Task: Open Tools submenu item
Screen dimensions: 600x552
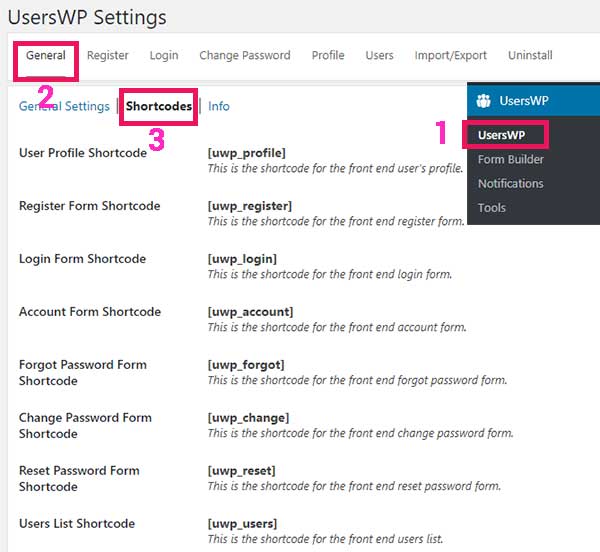Action: (492, 208)
